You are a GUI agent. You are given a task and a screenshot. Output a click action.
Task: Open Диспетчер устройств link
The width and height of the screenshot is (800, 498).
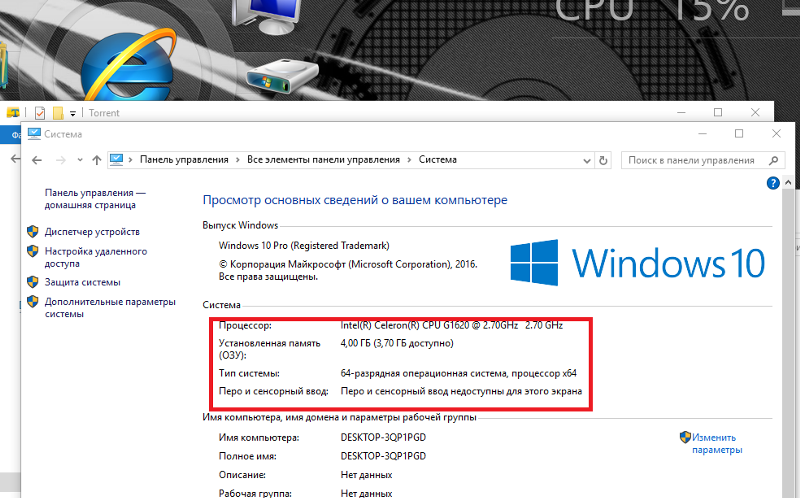pos(92,232)
